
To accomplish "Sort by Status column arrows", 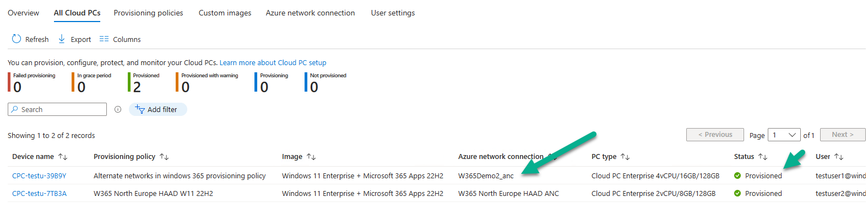I will coord(763,157).
